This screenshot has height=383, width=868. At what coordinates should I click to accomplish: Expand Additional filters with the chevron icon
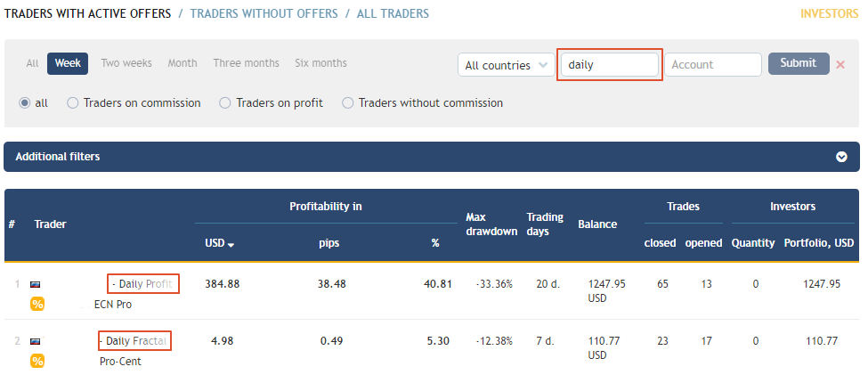tap(841, 157)
